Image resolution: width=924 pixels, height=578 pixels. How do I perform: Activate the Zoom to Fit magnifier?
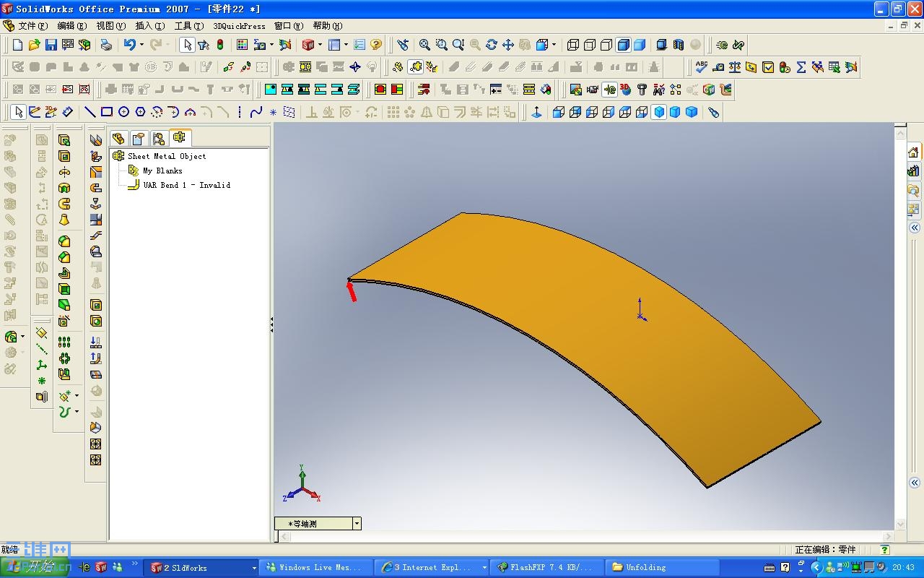tap(424, 45)
